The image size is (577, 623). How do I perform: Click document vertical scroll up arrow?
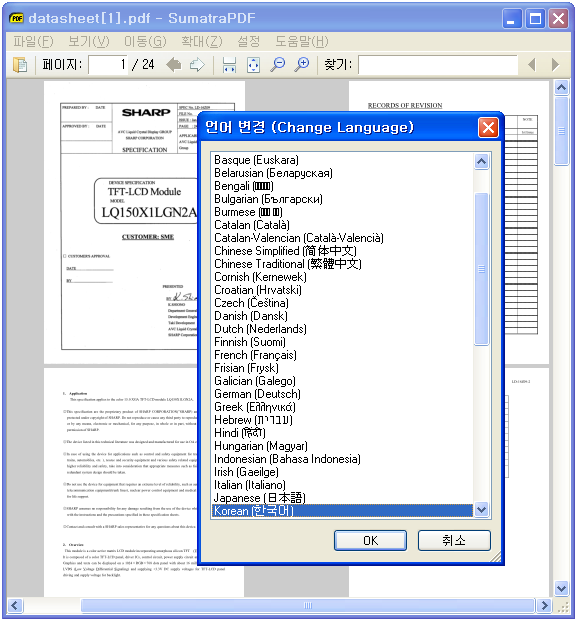pos(562,87)
